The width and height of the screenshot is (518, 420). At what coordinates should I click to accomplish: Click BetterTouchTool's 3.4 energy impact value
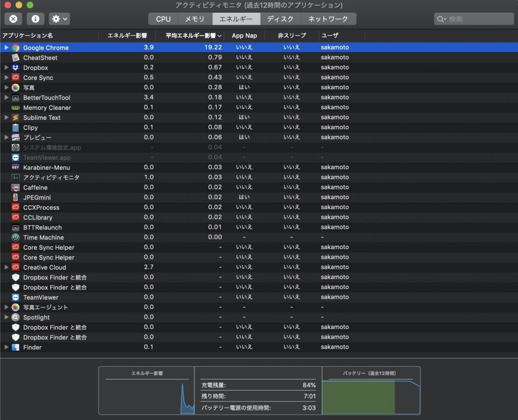tap(149, 97)
